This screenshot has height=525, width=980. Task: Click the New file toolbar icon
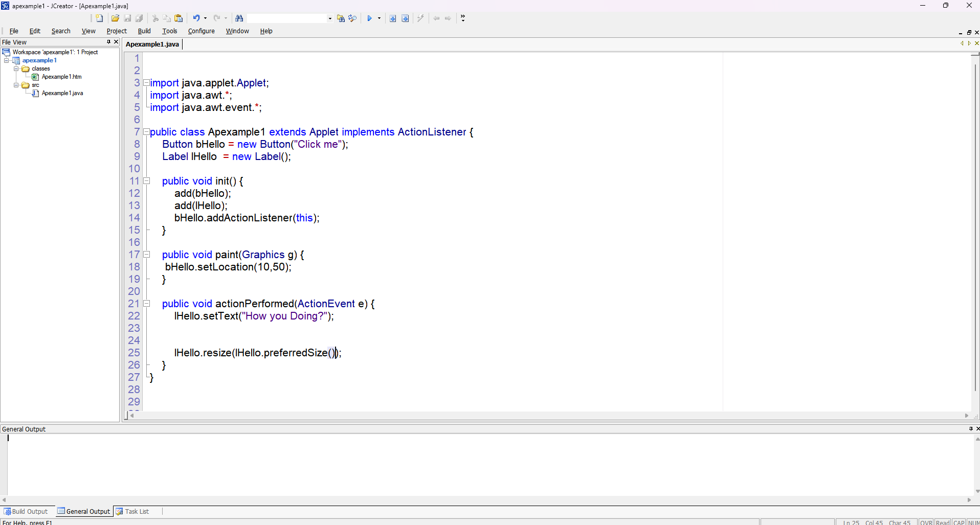coord(99,18)
